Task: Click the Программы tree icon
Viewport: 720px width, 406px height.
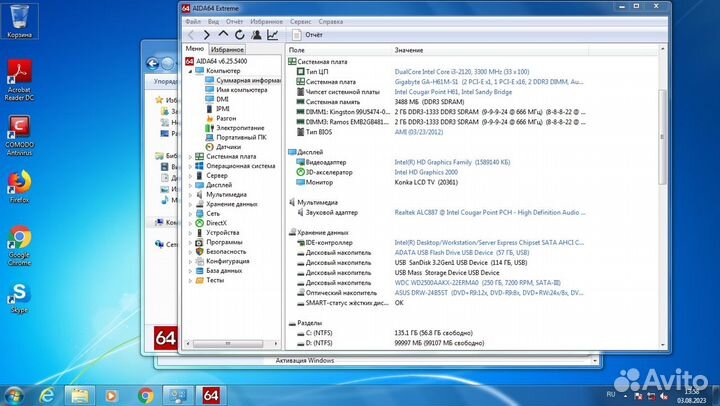Action: (x=199, y=242)
